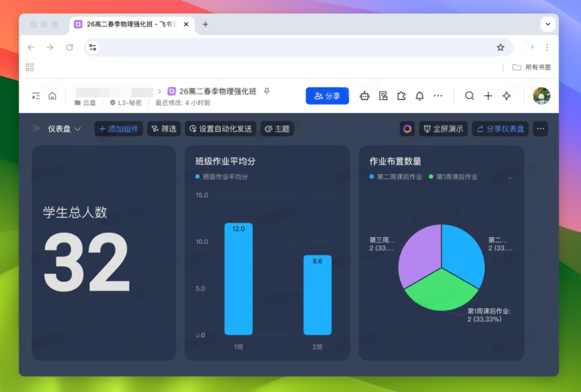Open dashboard toolbar ellipsis menu
The image size is (581, 392).
coord(540,129)
